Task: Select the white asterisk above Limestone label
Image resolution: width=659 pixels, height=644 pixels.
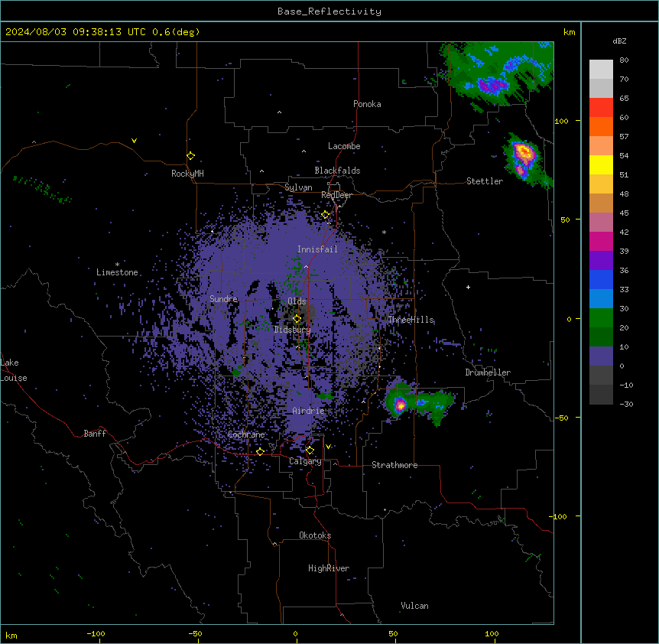Action: (x=117, y=265)
